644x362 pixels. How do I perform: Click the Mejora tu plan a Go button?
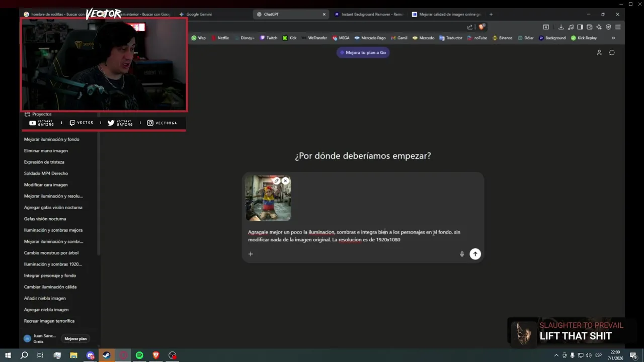click(x=363, y=52)
